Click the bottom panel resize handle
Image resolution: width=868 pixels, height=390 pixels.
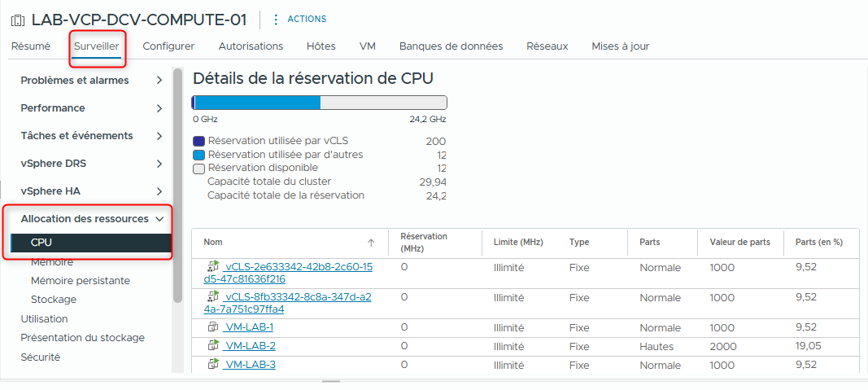(331, 381)
